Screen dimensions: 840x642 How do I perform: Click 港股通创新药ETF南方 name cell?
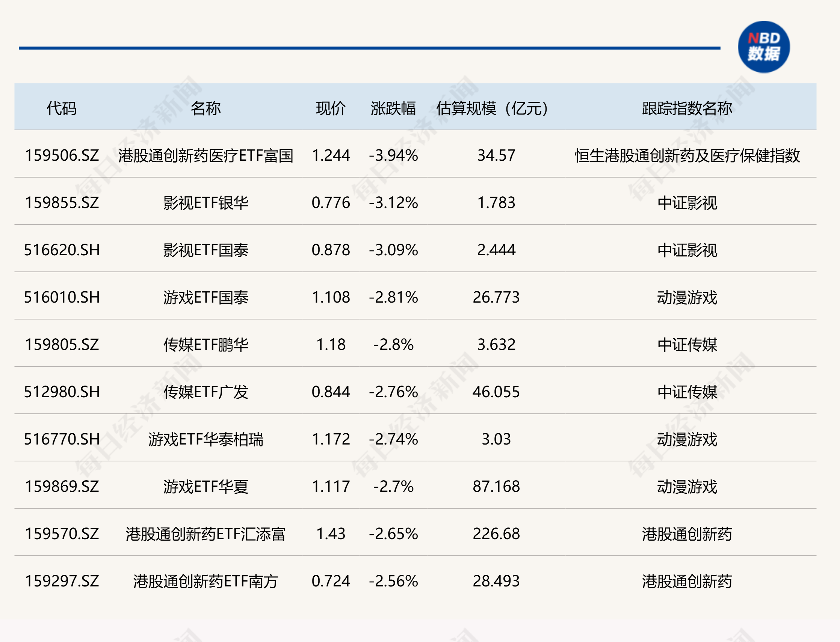pos(206,582)
